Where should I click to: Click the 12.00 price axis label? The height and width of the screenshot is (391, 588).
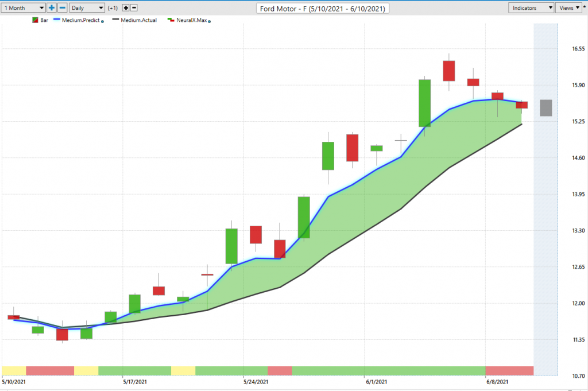[x=578, y=303]
